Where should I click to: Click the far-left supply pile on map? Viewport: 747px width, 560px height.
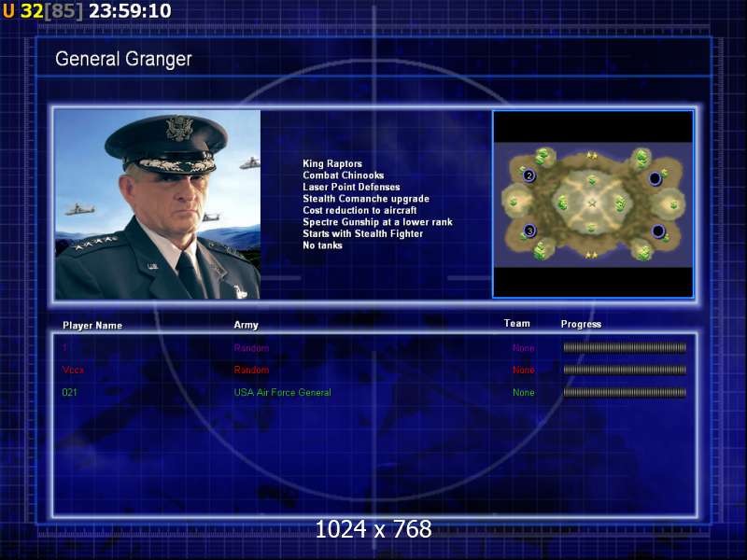click(x=514, y=203)
